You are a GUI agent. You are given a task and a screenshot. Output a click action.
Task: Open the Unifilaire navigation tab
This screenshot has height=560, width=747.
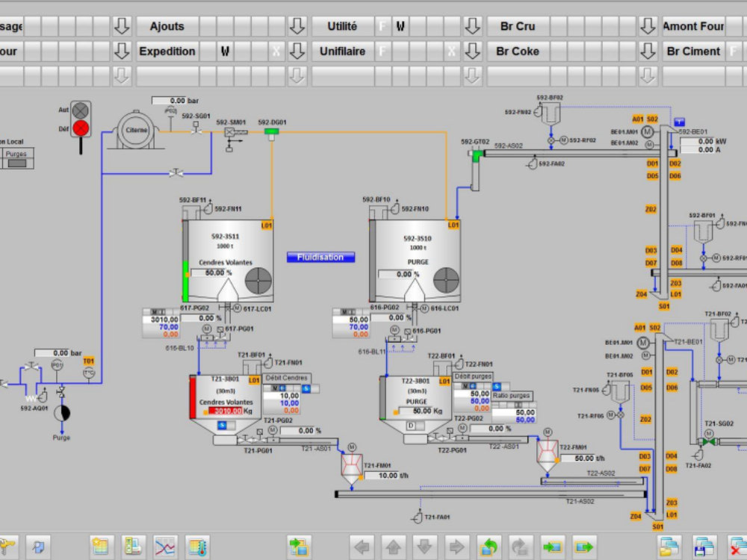[x=343, y=51]
